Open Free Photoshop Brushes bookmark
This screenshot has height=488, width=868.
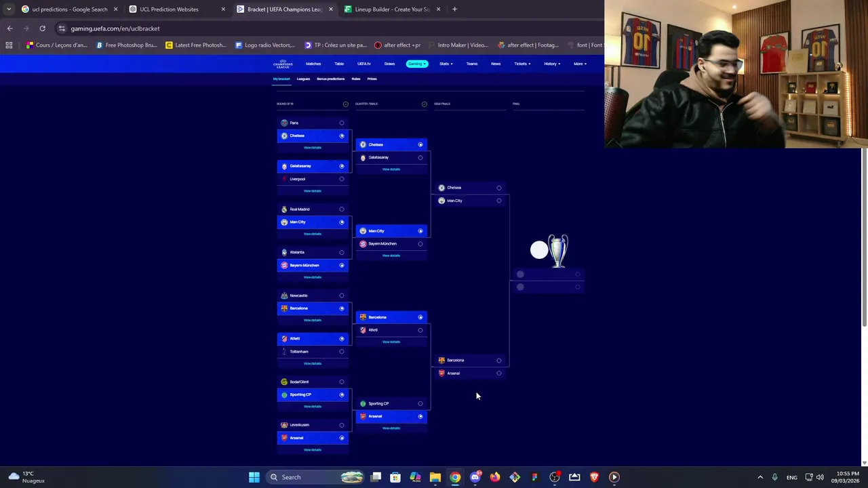(x=127, y=45)
